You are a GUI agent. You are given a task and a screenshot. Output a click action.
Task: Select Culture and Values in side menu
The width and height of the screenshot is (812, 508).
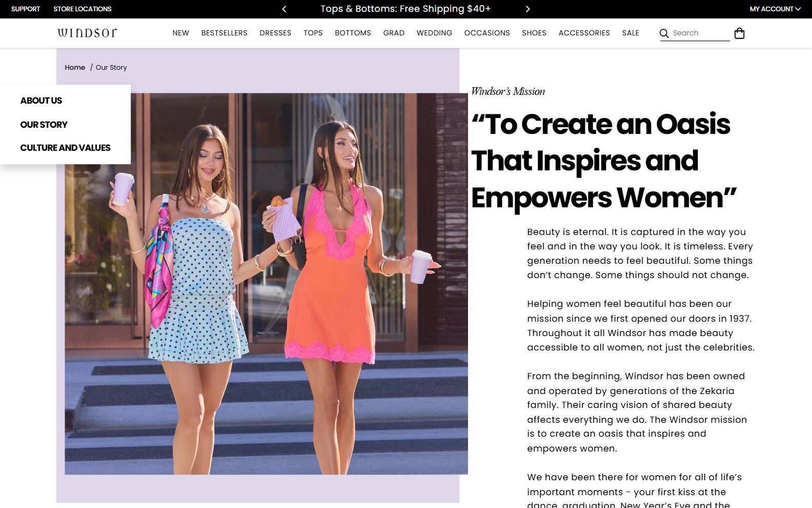(65, 148)
